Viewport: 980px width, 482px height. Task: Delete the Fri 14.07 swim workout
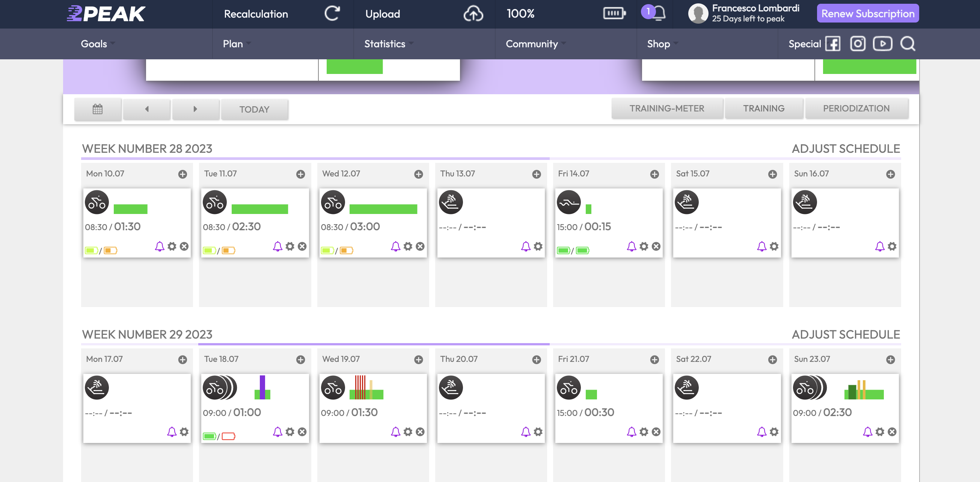click(656, 246)
